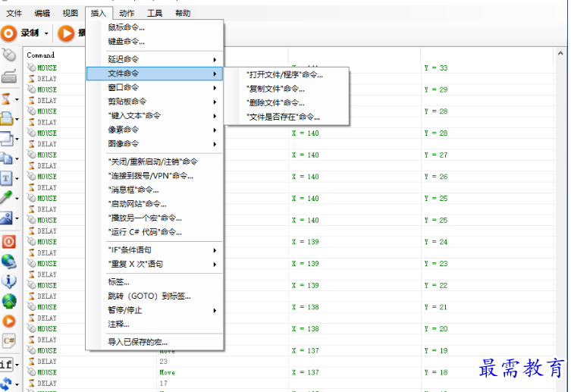The width and height of the screenshot is (571, 392).
Task: Click the play another macro icon in sidebar
Action: point(9,321)
